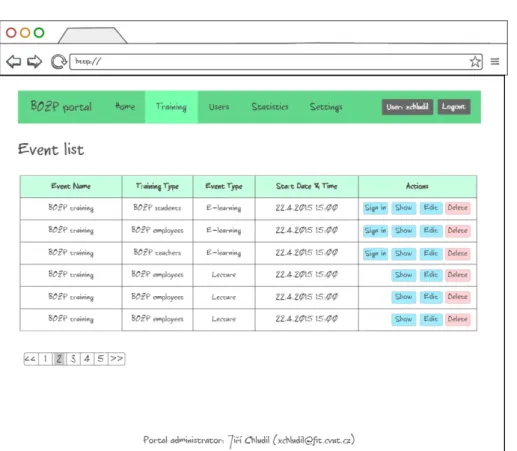Go to pagination page 4
Viewport: 517px width, 451px height.
(87, 359)
